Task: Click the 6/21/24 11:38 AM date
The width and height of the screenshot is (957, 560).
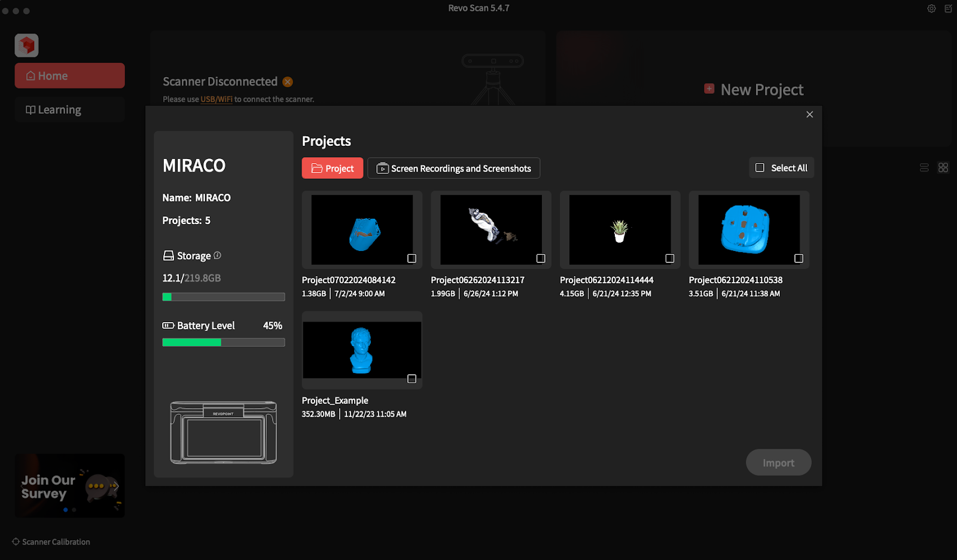Action: pyautogui.click(x=751, y=294)
